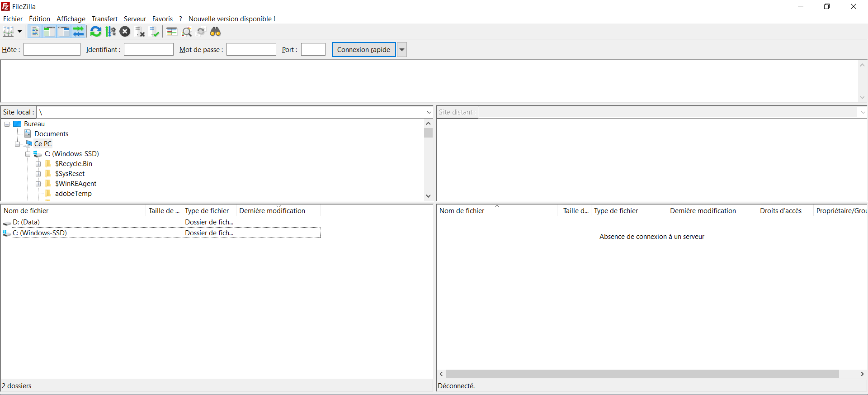Search for files with binoculars icon
Screen dimensions: 868x395
[x=216, y=32]
